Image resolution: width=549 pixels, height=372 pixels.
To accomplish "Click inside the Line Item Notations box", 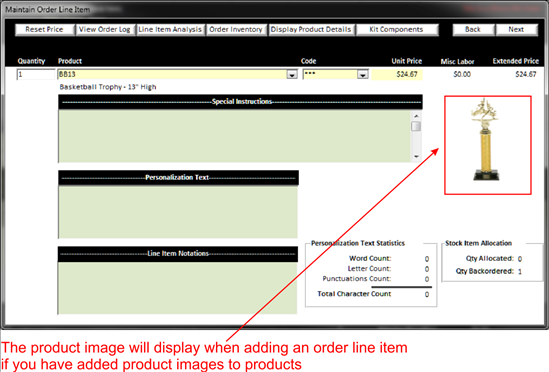I will pyautogui.click(x=178, y=288).
